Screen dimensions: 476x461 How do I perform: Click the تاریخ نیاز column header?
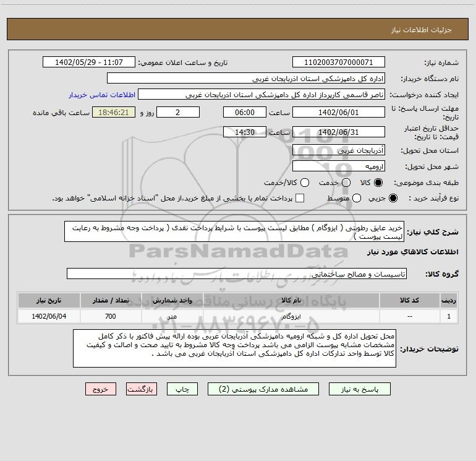click(x=49, y=300)
